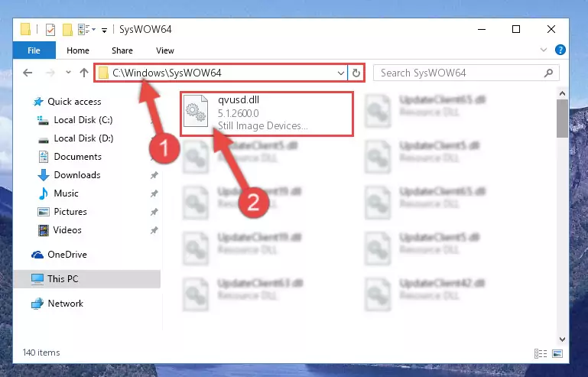Select OneDrive in navigation pane

[x=67, y=255]
